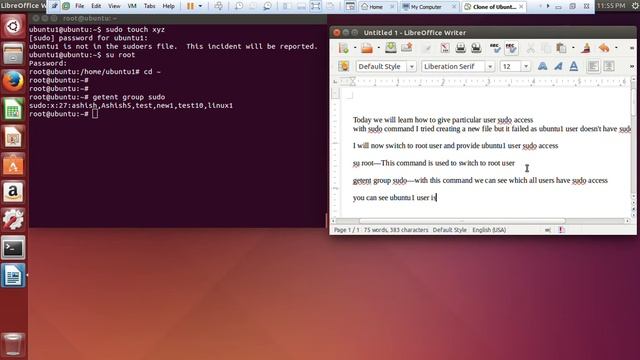Open Ubuntu Dash search launcher
The image size is (640, 360).
click(x=13, y=27)
